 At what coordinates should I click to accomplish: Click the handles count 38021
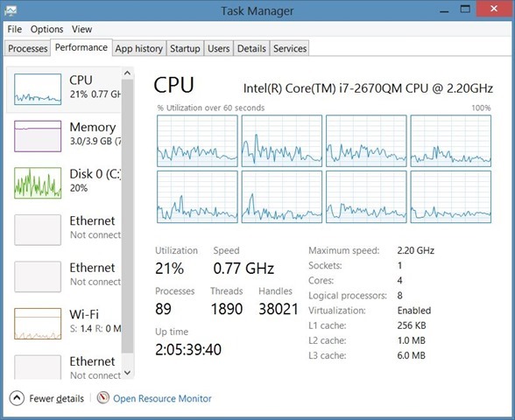pyautogui.click(x=279, y=309)
